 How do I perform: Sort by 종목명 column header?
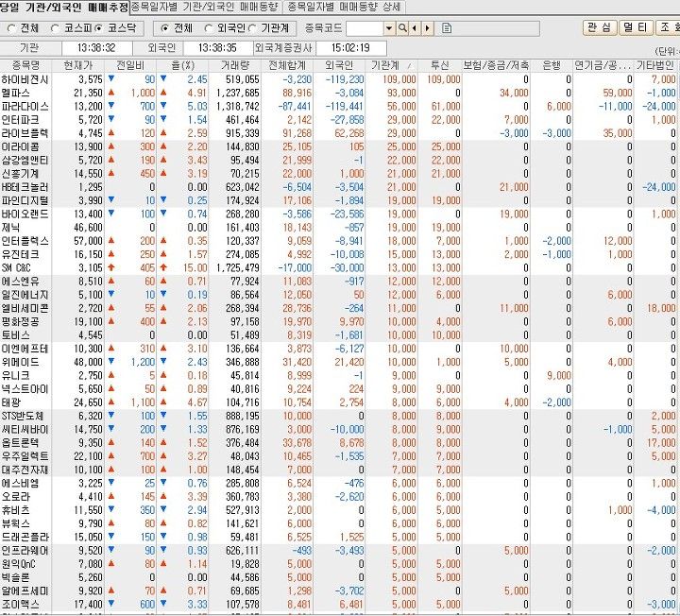coord(25,65)
